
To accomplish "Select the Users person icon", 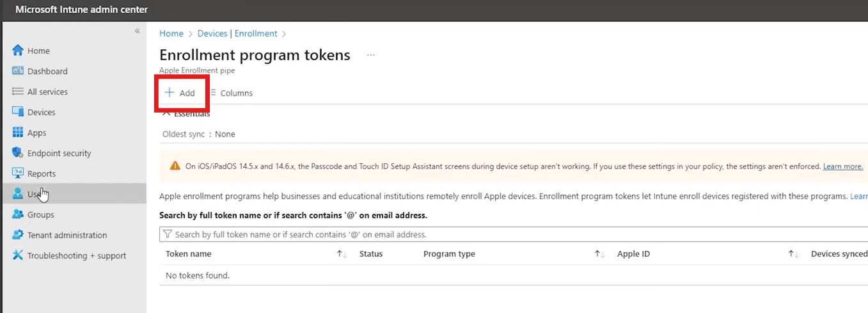I will click(17, 194).
